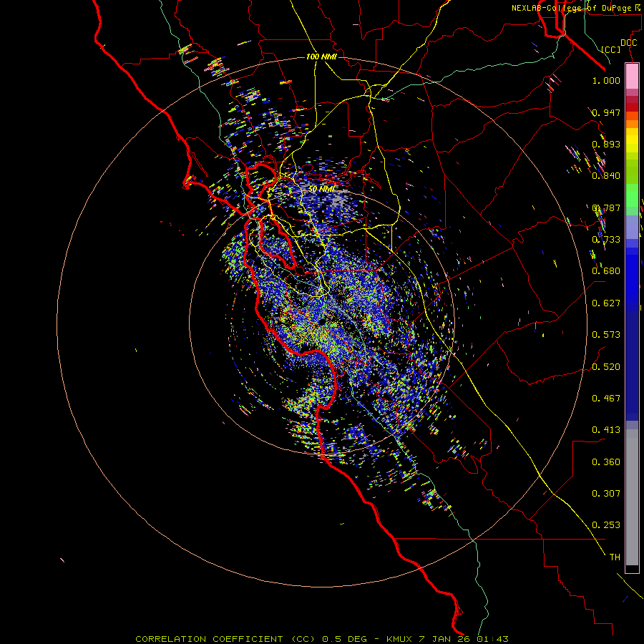Click the 0.573 legend value
The height and width of the screenshot is (644, 644).
(606, 335)
